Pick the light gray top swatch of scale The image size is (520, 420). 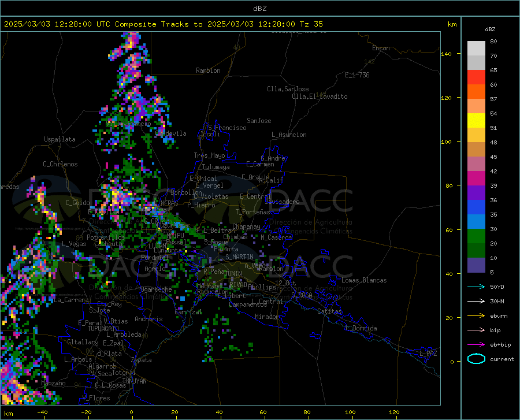476,49
